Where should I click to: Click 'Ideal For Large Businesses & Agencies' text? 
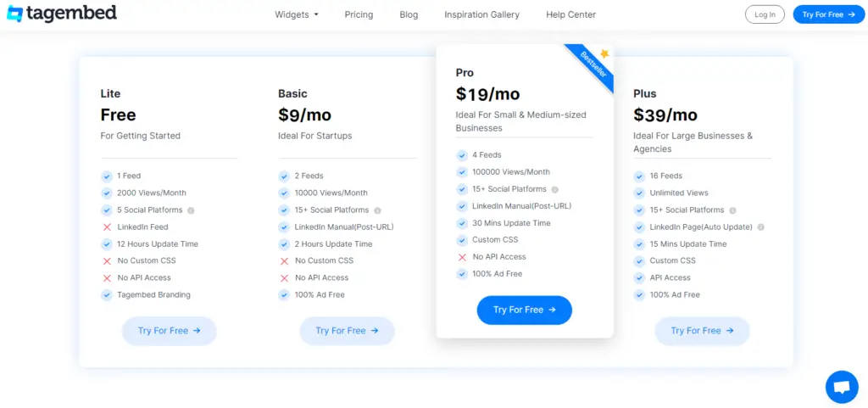click(x=693, y=143)
